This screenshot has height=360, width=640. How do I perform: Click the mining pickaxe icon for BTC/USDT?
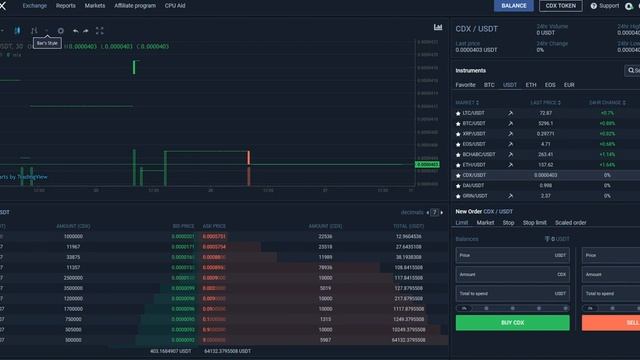pos(511,123)
